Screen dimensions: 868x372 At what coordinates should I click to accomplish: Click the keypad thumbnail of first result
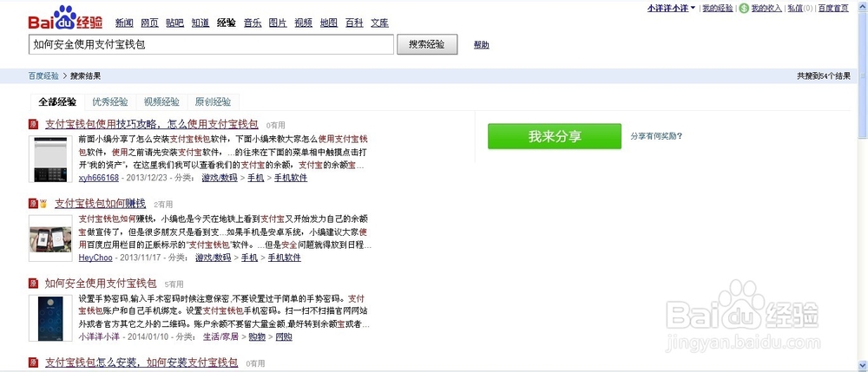(x=50, y=160)
